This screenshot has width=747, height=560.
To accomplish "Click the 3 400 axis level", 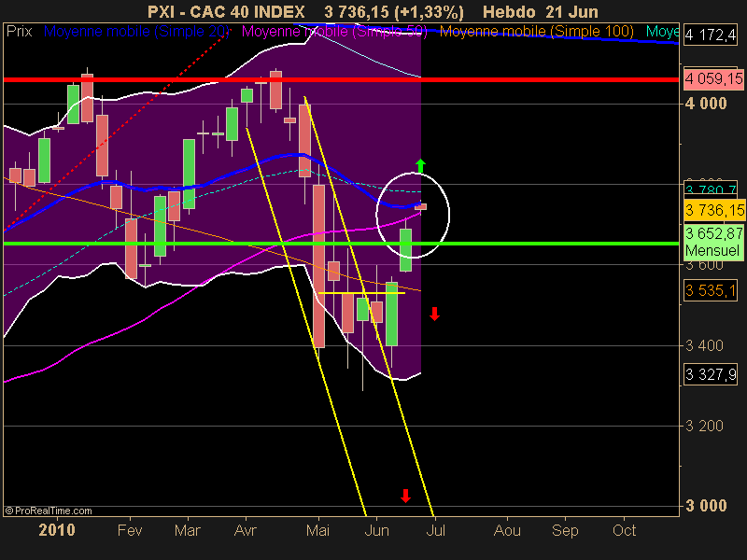I will coord(704,345).
